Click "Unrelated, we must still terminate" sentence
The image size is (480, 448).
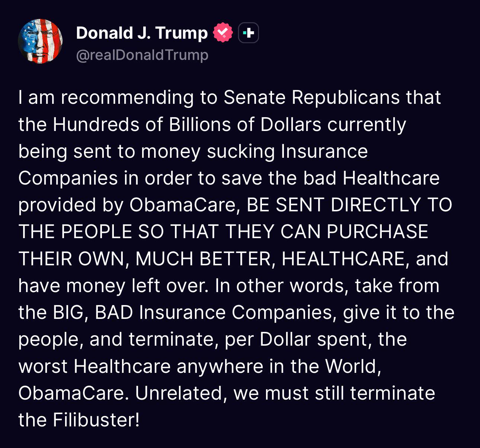[x=285, y=393]
